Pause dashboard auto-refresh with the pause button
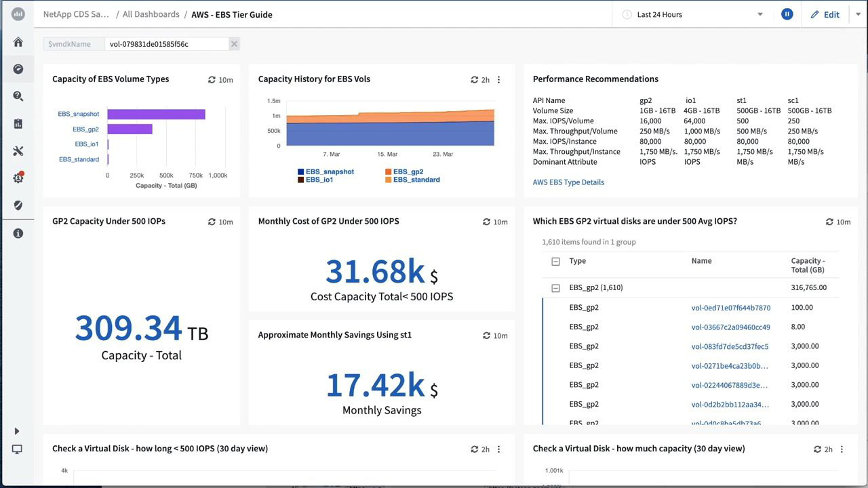Viewport: 868px width, 488px height. [787, 14]
